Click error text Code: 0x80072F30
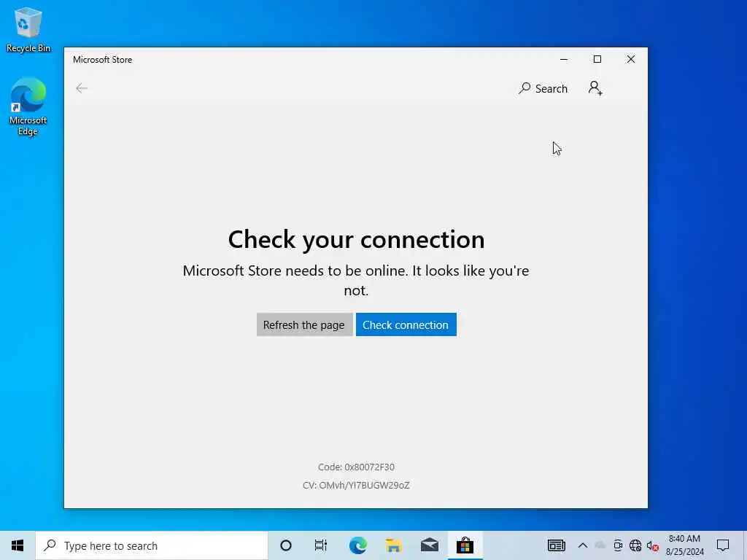Screen dimensions: 747x560 (356, 467)
